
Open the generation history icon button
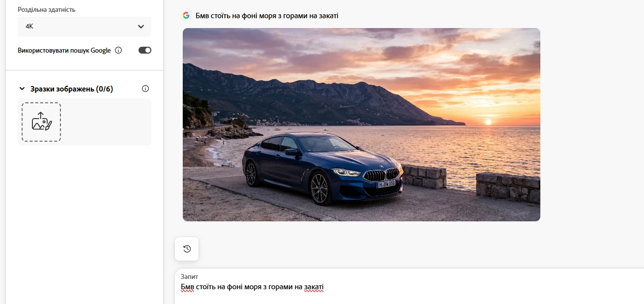pyautogui.click(x=187, y=249)
